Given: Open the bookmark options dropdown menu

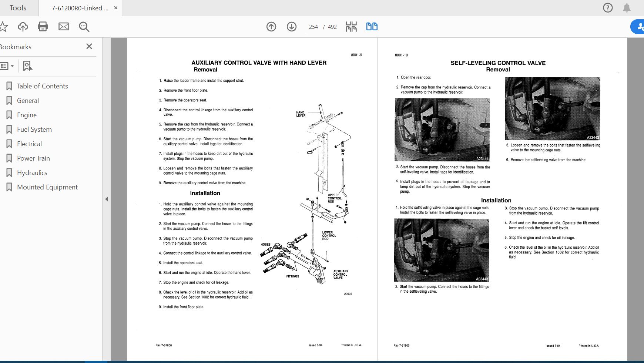Looking at the screenshot, I should (x=7, y=66).
